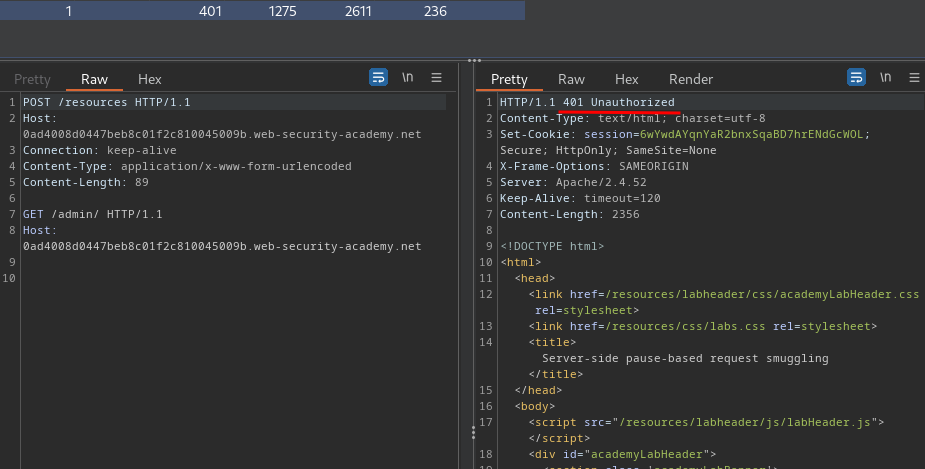
Task: Click 'Server-side pause-based request smuggling' title text
Action: coord(685,359)
